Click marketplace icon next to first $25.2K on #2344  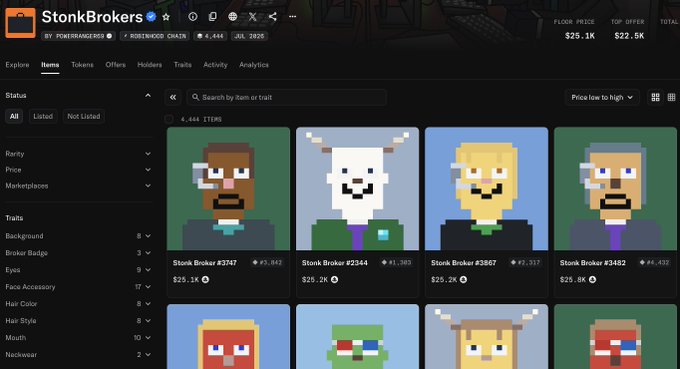[334, 280]
